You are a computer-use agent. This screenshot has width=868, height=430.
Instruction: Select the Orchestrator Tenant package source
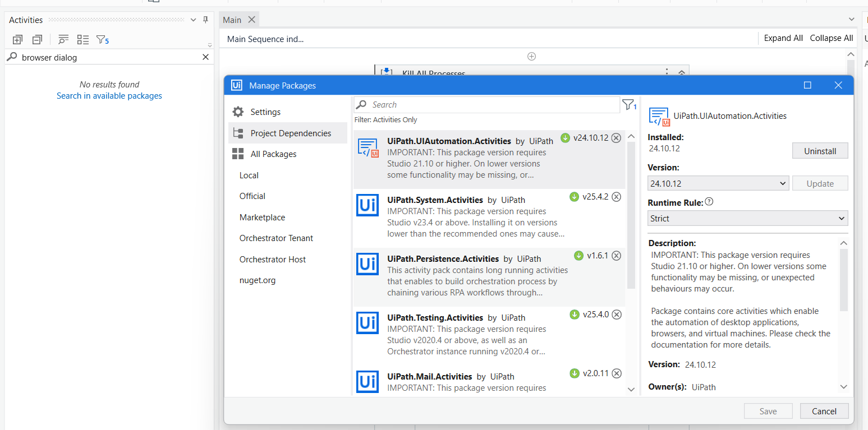[x=276, y=238]
